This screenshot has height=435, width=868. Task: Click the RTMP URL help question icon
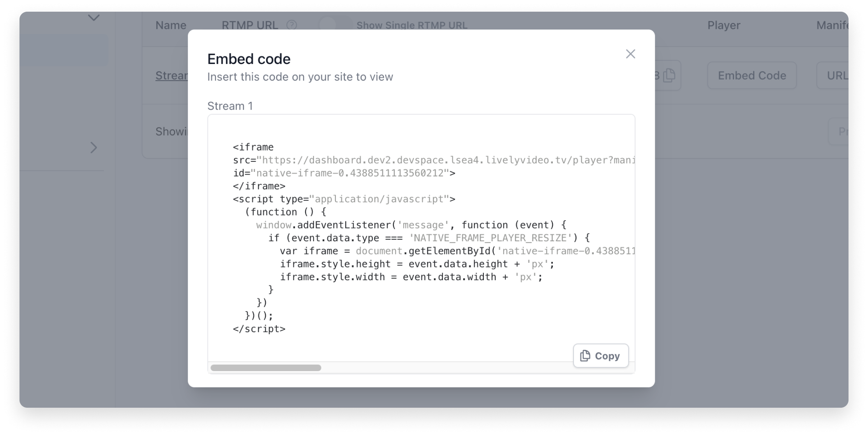(291, 25)
